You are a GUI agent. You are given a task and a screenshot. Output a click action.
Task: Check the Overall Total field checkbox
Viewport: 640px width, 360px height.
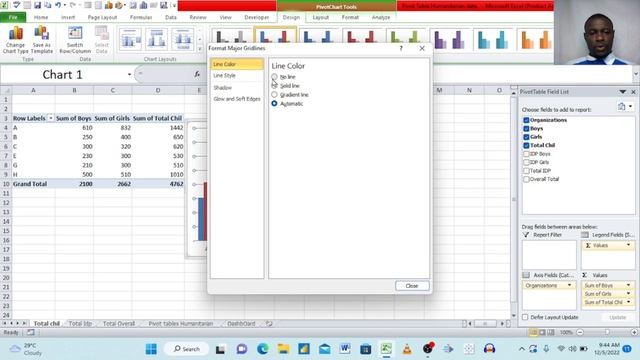click(x=526, y=179)
